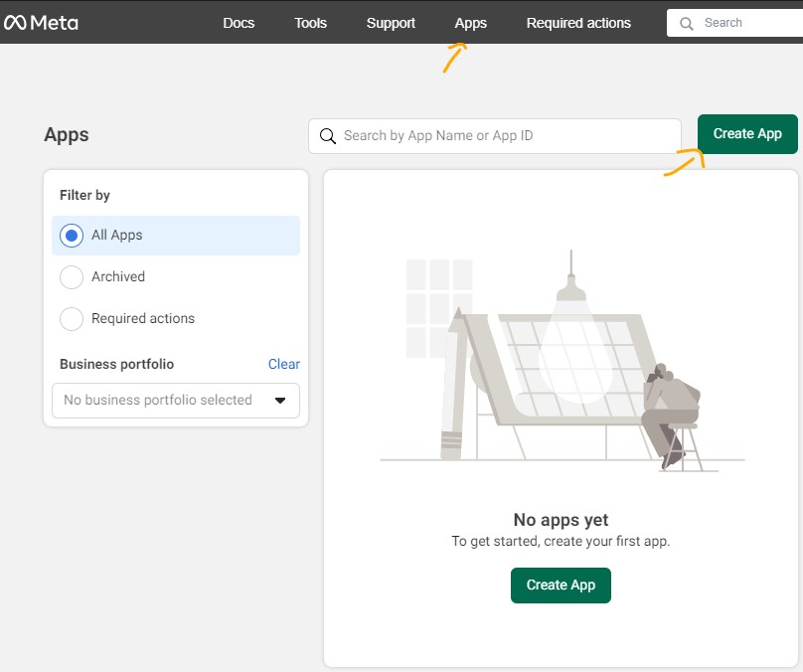Click the Clear link beside Business portfolio
803x672 pixels.
click(283, 364)
